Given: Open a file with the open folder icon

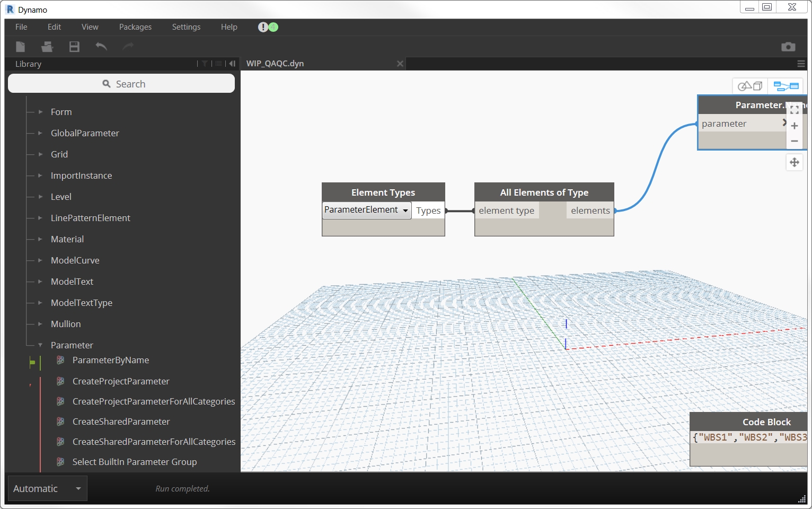Looking at the screenshot, I should [47, 47].
